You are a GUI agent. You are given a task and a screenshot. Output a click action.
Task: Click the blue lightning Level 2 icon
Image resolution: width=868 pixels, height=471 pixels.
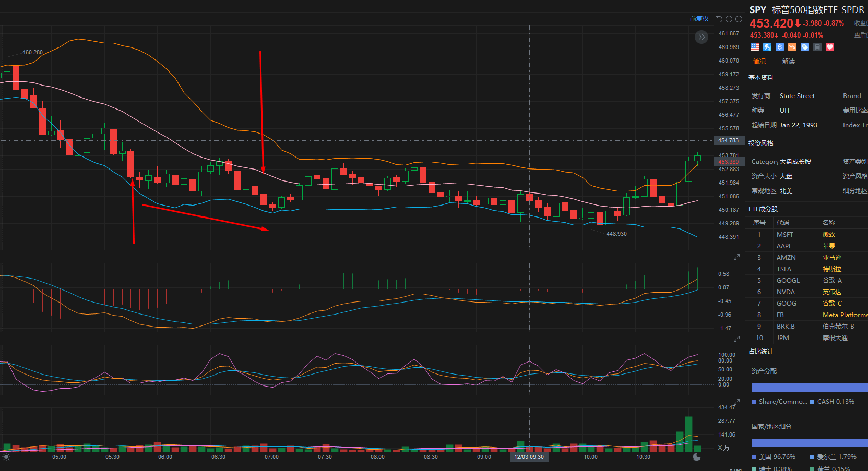pyautogui.click(x=767, y=47)
